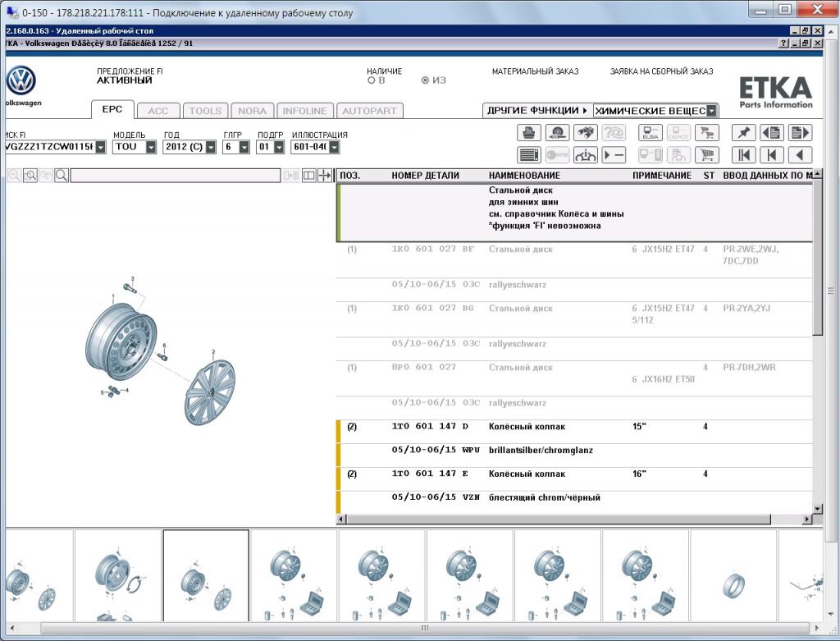
Task: Click the double-bar jump-to-first icon
Action: [743, 155]
